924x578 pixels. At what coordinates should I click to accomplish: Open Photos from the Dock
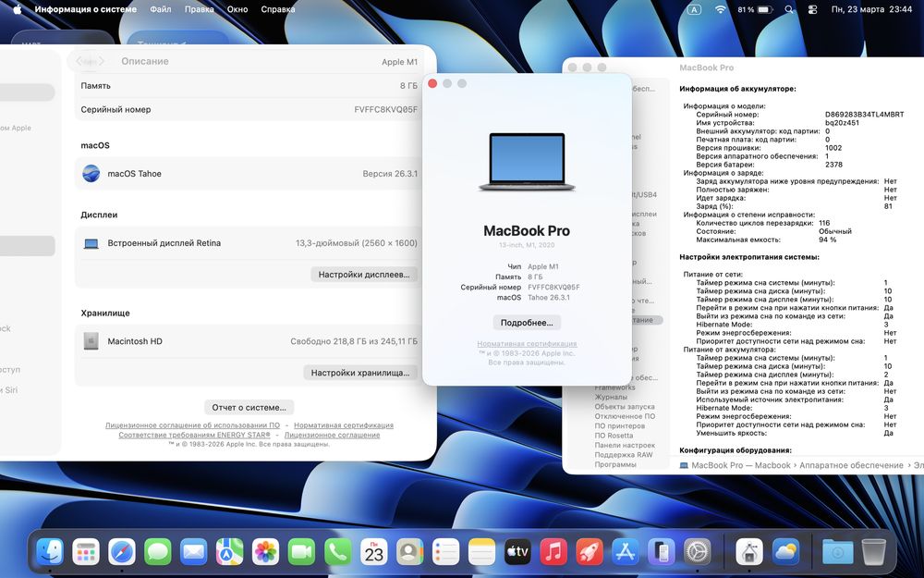(266, 553)
